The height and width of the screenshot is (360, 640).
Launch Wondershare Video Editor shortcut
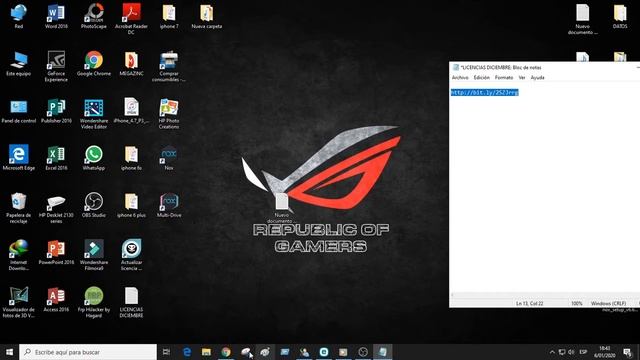pyautogui.click(x=94, y=113)
